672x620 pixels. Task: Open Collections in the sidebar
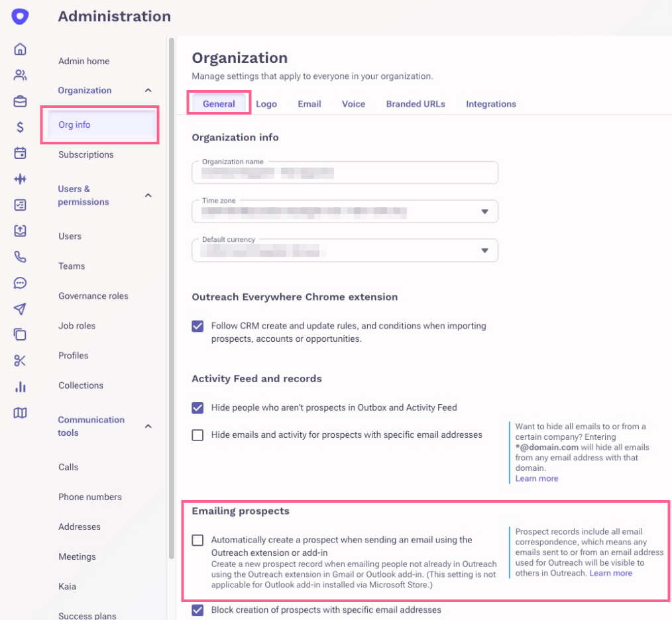(81, 386)
